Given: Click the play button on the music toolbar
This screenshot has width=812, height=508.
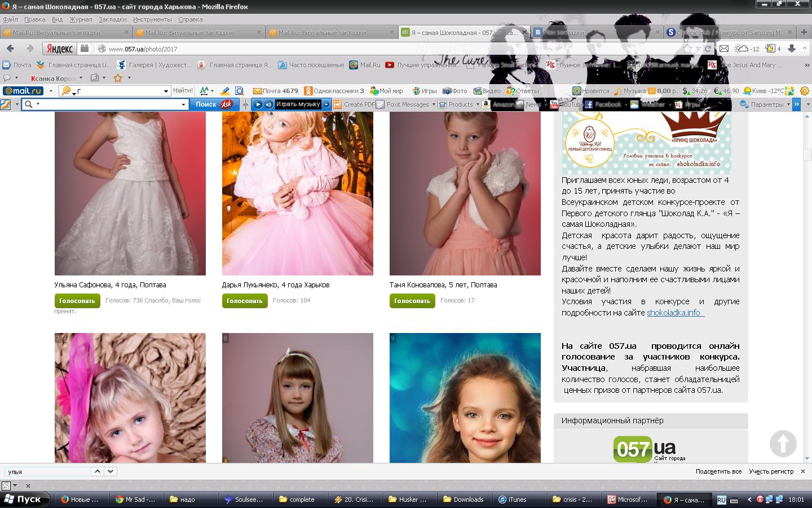Looking at the screenshot, I should [x=258, y=104].
